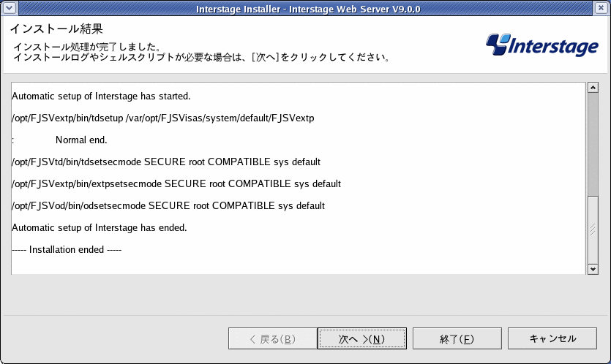
Task: Click the log scrollbar down arrow
Action: [593, 269]
